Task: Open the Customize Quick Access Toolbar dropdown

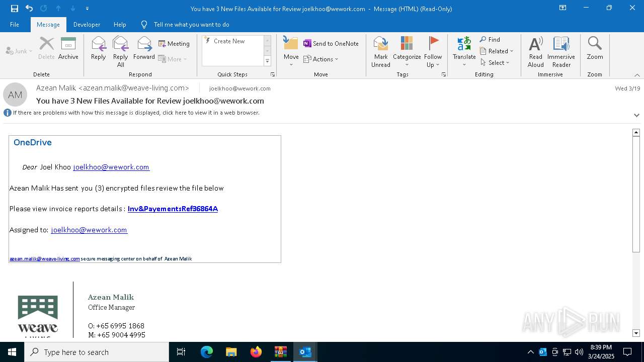Action: tap(87, 9)
